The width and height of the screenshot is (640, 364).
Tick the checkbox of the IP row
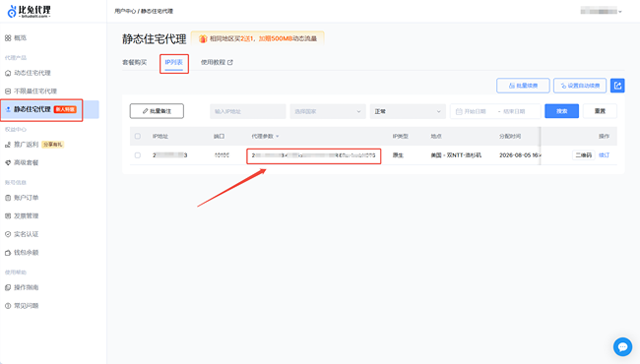point(138,155)
